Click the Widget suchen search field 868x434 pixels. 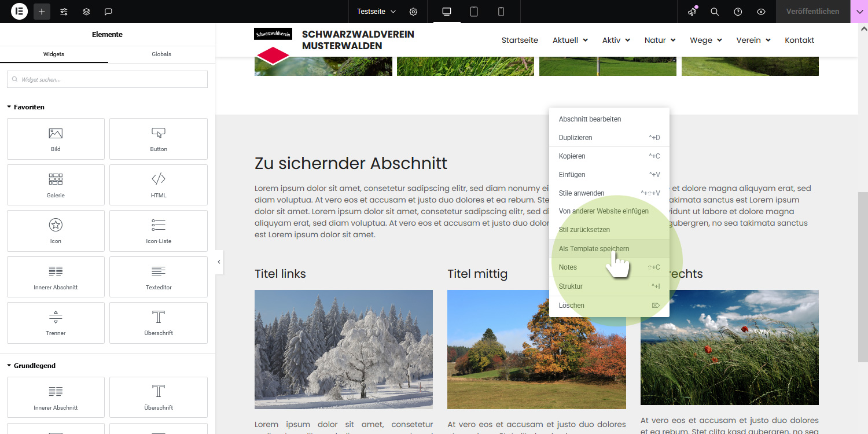[x=107, y=79]
